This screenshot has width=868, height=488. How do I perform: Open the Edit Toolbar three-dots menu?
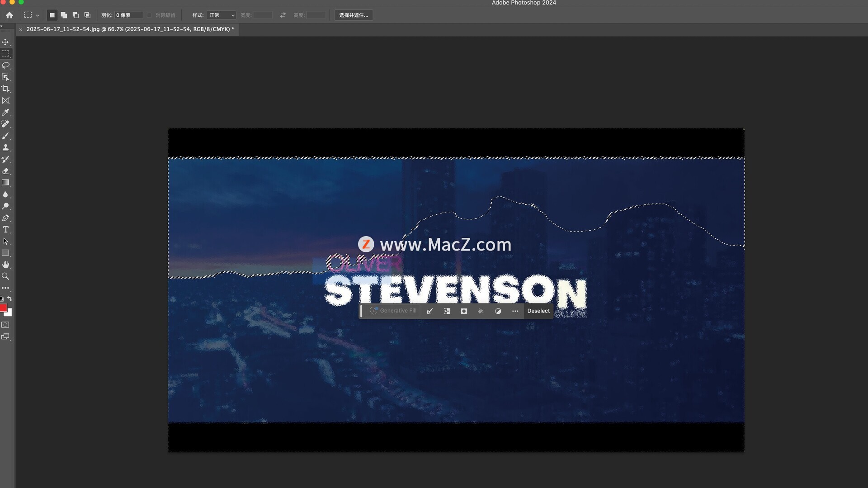click(x=5, y=288)
